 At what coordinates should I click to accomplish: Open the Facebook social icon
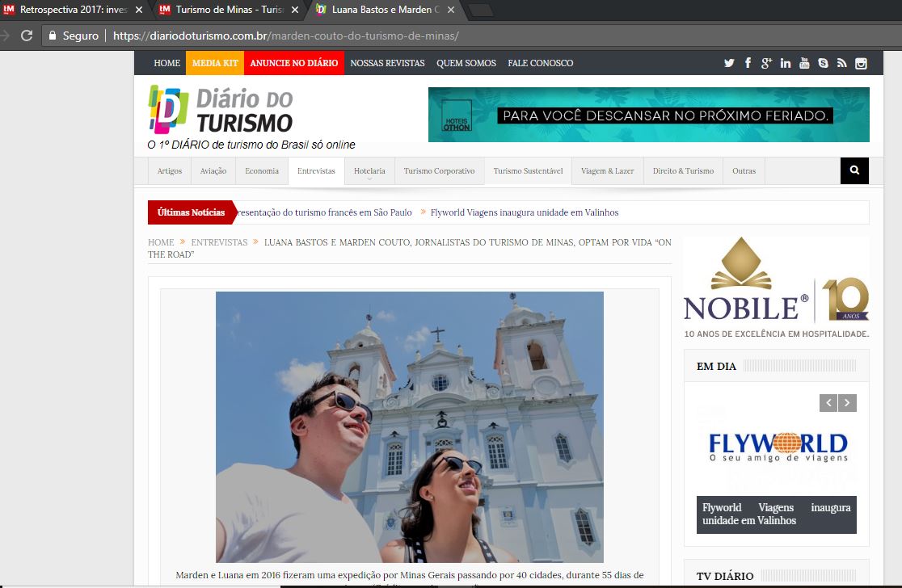coord(748,63)
